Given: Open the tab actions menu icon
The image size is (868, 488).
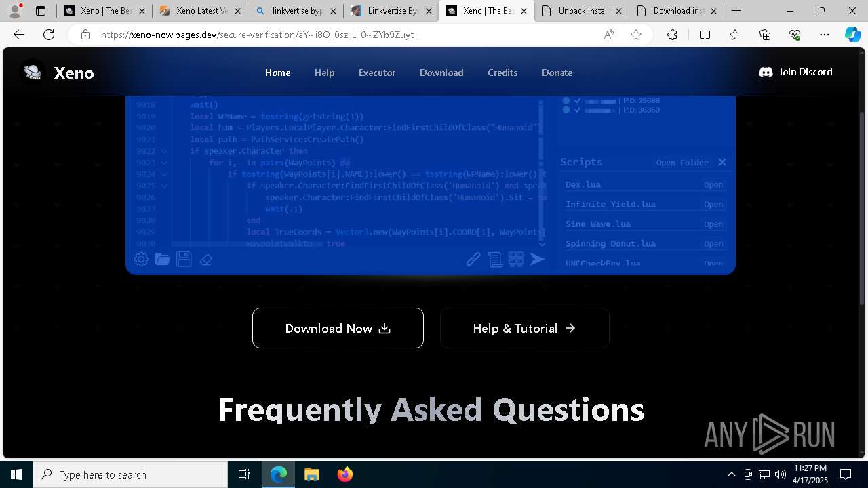Looking at the screenshot, I should pos(41,11).
